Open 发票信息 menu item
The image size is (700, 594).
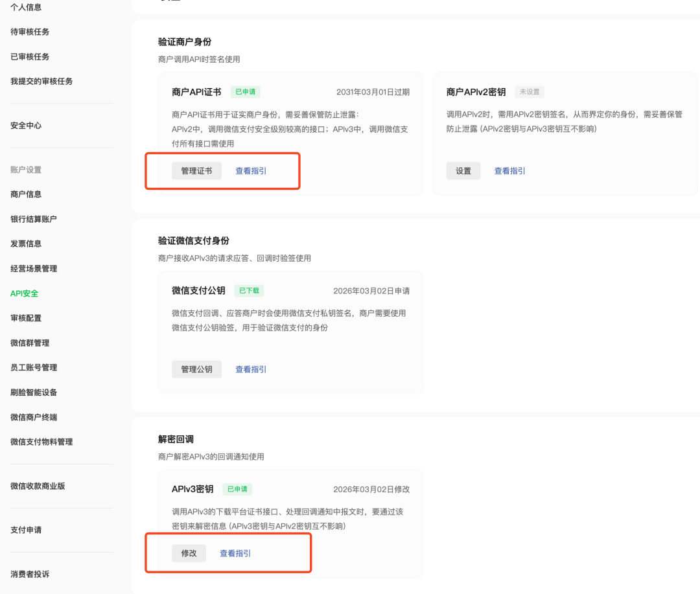pyautogui.click(x=26, y=244)
